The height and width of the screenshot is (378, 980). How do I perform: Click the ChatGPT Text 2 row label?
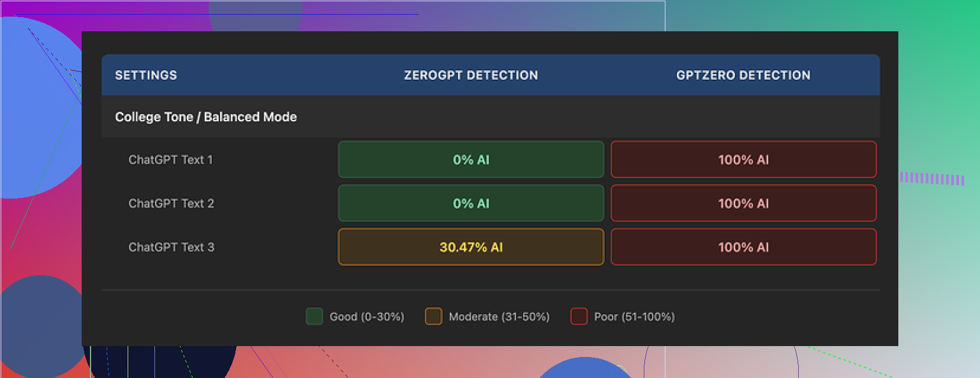(170, 203)
